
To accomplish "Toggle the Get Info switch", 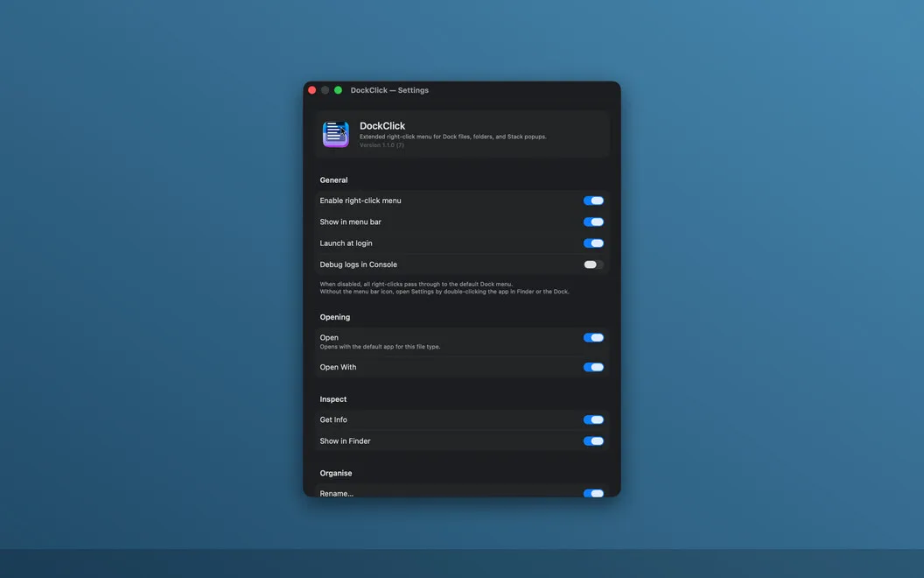I will [593, 419].
